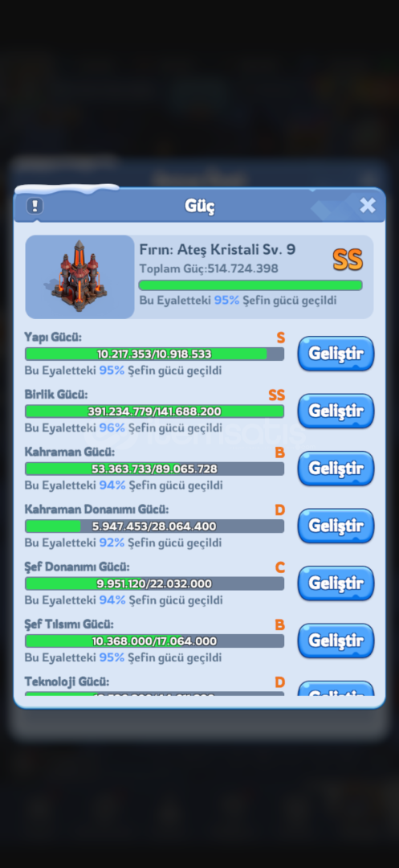Click Geliştir beside Şef Tılsımı Gücü
The height and width of the screenshot is (868, 399).
[336, 641]
